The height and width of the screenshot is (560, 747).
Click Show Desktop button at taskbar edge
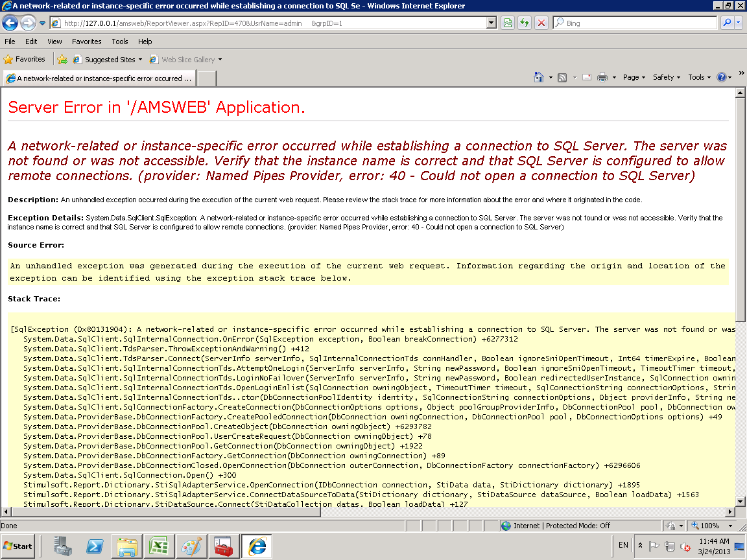point(741,546)
